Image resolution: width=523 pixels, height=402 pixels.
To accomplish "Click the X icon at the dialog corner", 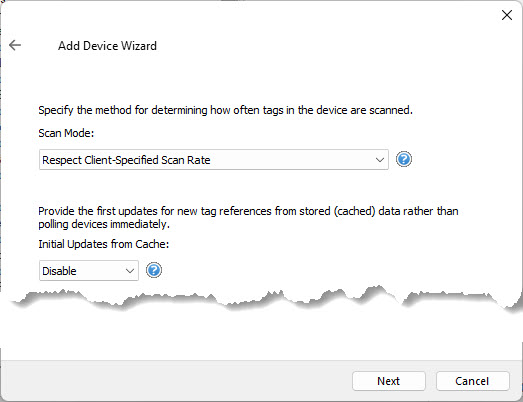I will coord(507,15).
